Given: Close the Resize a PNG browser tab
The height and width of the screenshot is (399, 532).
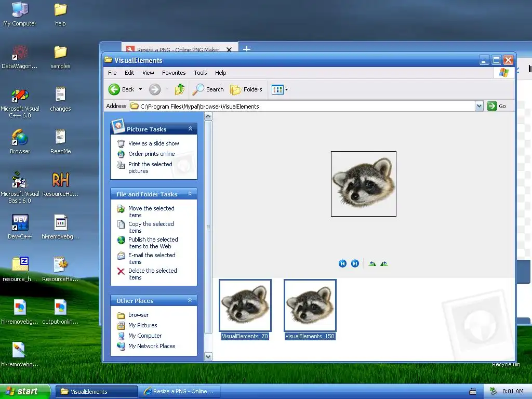Looking at the screenshot, I should click(229, 49).
